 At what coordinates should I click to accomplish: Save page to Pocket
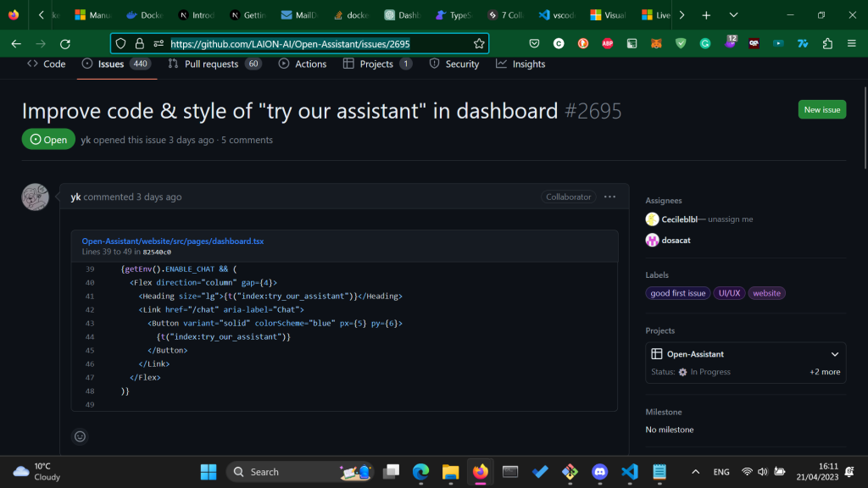[534, 44]
